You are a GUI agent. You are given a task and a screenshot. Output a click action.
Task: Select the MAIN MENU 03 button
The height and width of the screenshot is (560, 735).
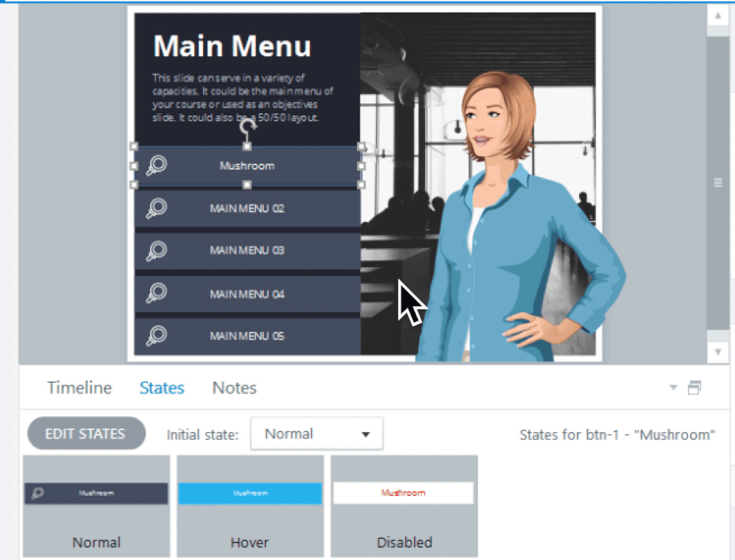point(247,250)
